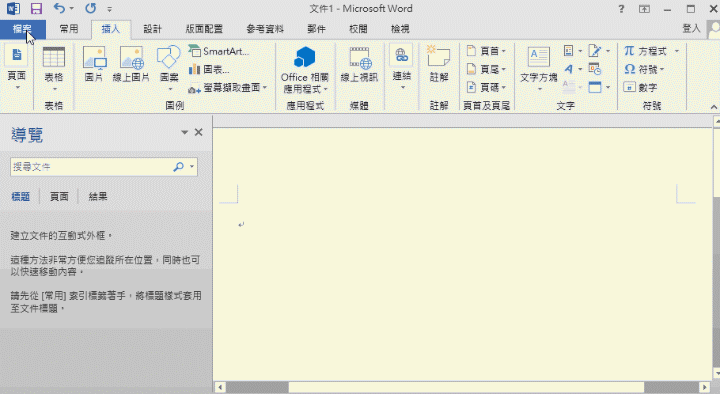720x394 pixels.
Task: Open 螢幕擷取畫面 screenshot dropdown
Action: tap(227, 88)
